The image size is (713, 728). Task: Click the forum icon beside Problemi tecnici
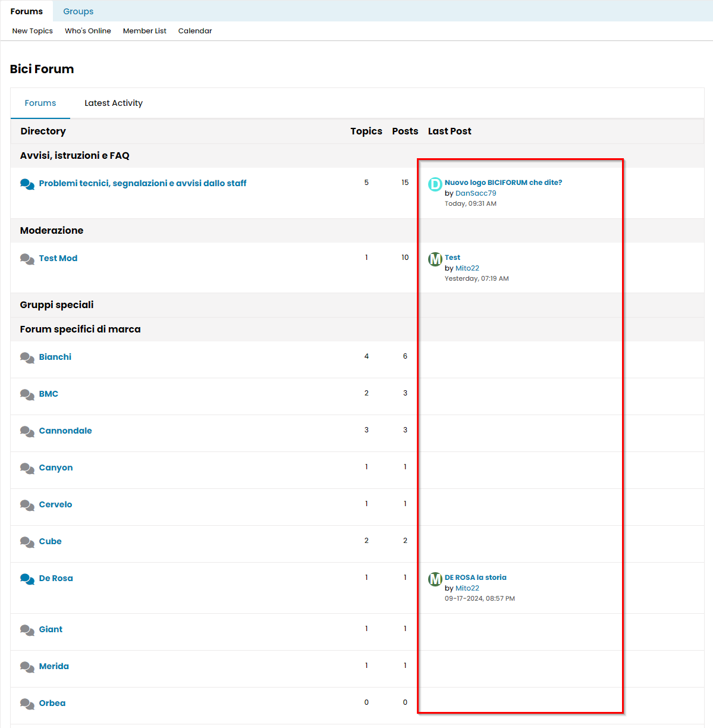click(x=27, y=184)
